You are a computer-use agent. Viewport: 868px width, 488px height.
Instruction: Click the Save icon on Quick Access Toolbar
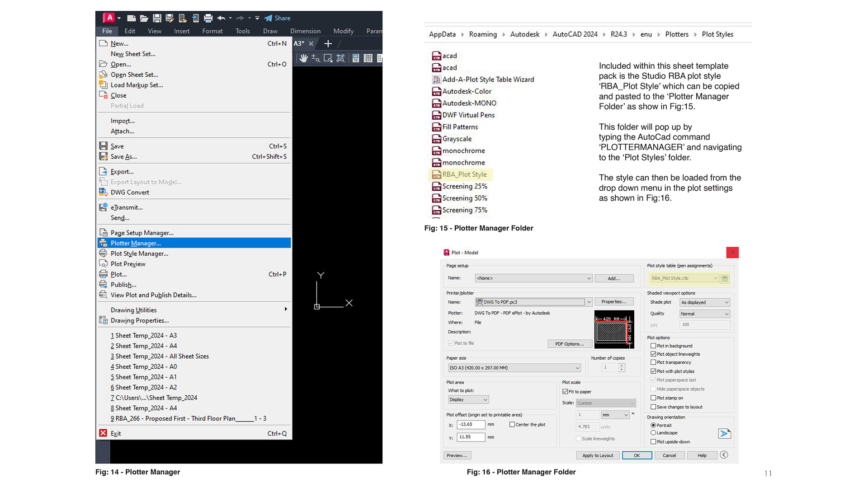[x=157, y=18]
